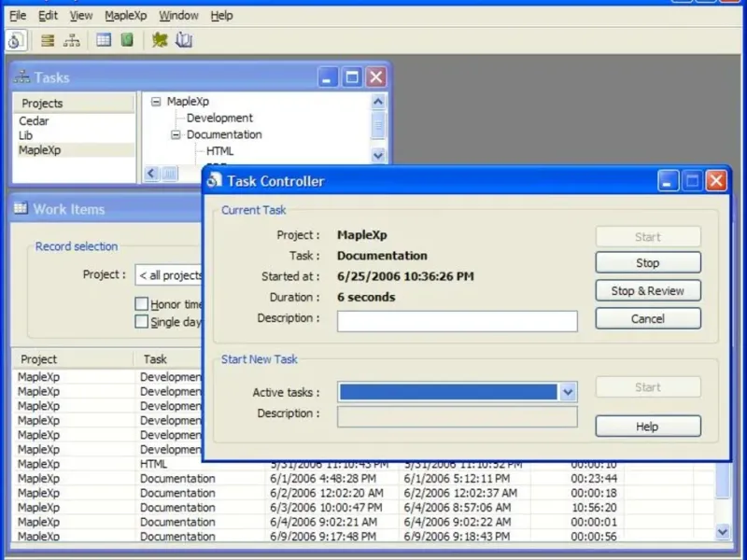Click the Work Items table toolbar icon
Viewport: 747px width, 560px height.
[104, 41]
